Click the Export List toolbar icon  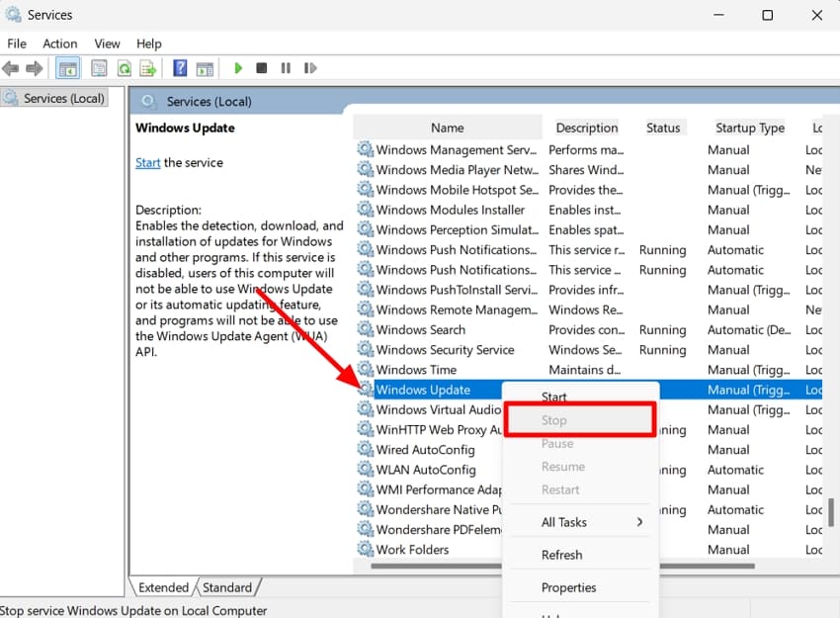(x=148, y=68)
